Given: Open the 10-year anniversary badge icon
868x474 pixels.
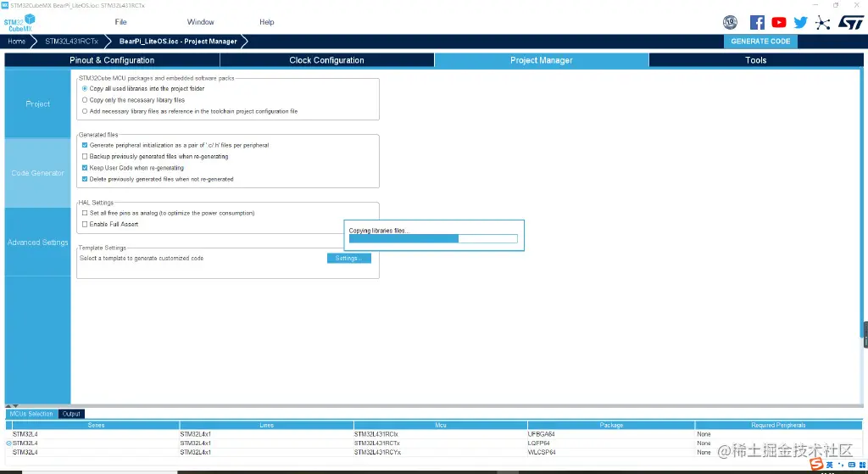Looking at the screenshot, I should point(730,22).
